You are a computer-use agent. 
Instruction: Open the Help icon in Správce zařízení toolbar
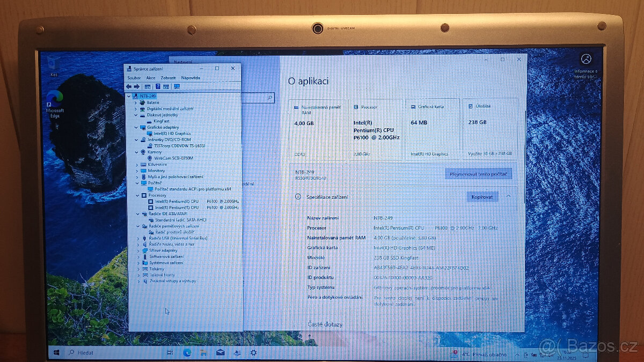point(159,86)
